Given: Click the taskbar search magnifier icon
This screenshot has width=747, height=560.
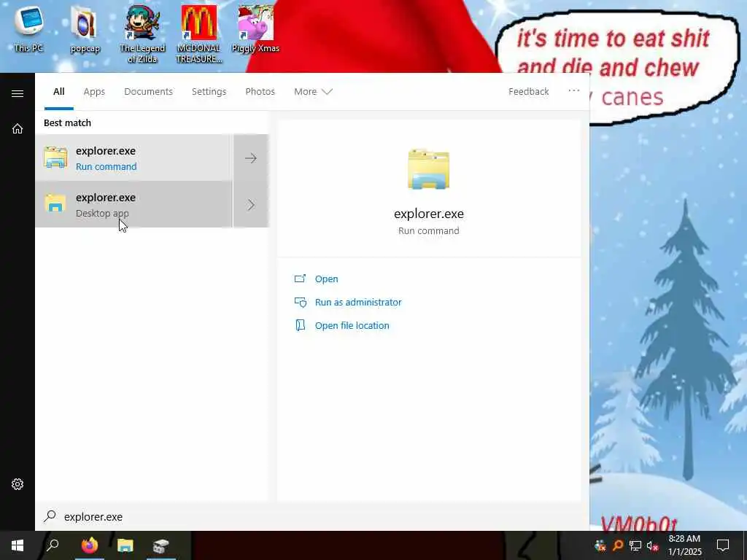Looking at the screenshot, I should click(53, 545).
